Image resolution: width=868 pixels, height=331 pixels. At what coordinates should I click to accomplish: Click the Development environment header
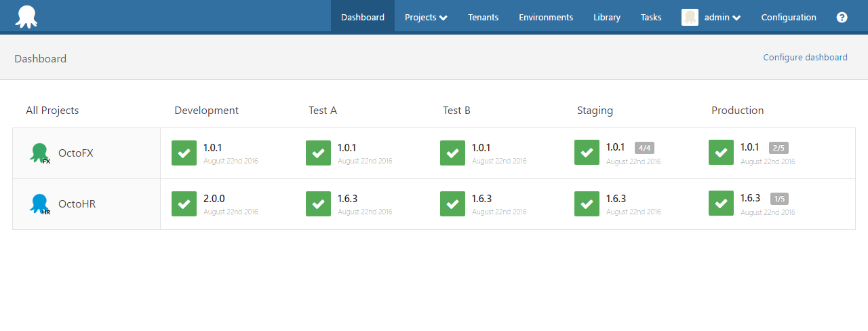pos(207,111)
